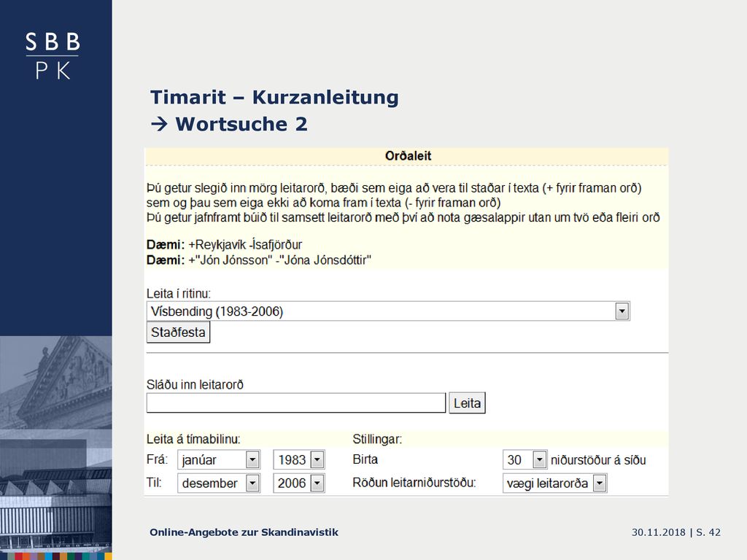Click the Wortsuche 2 subtitle
The height and width of the screenshot is (560, 747).
241,124
